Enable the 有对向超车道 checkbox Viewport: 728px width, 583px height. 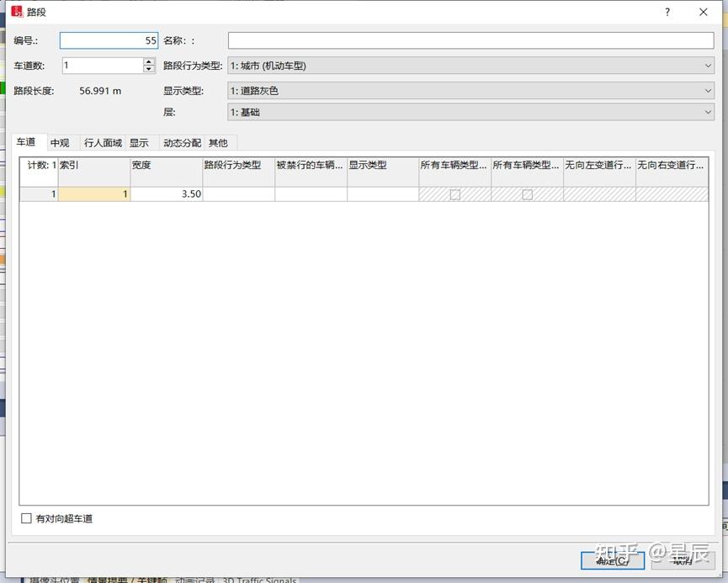click(x=26, y=518)
